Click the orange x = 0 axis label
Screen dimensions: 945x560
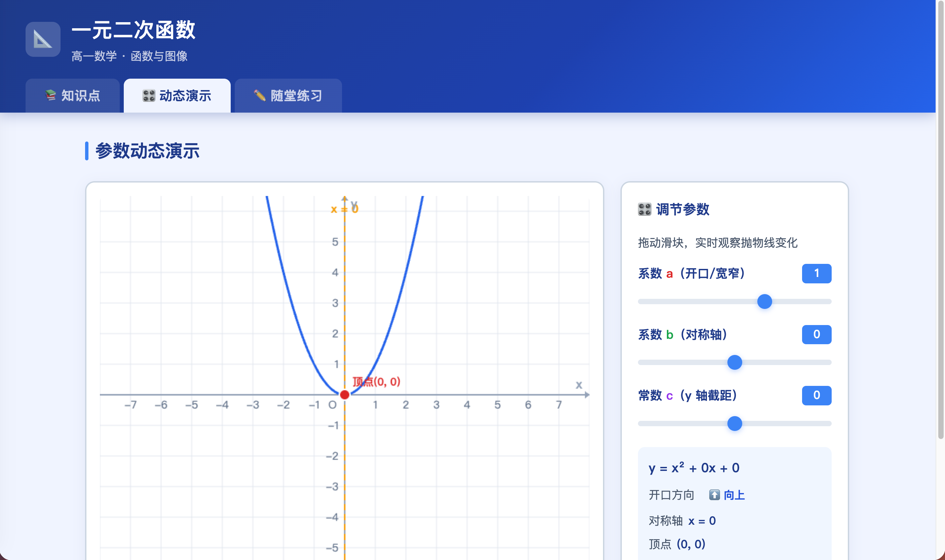pos(344,209)
